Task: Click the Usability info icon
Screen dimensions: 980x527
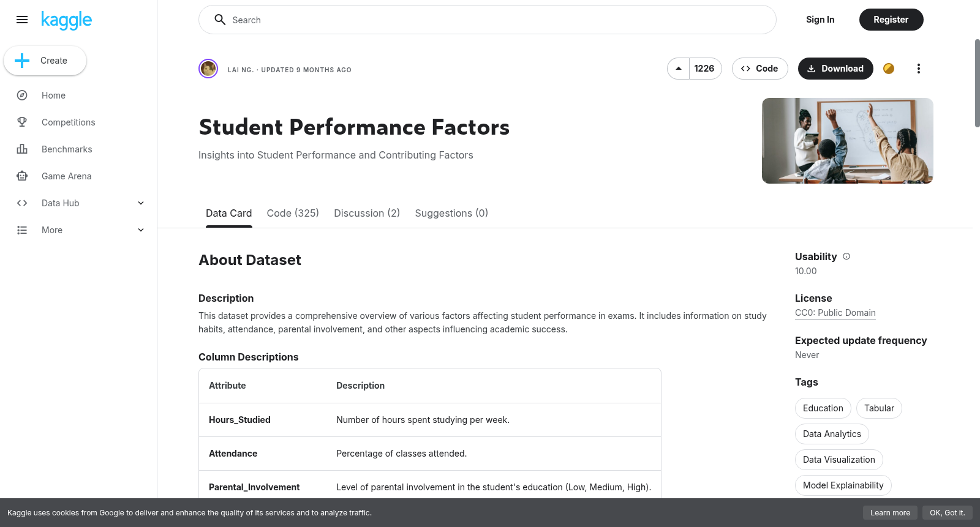Action: click(x=846, y=256)
